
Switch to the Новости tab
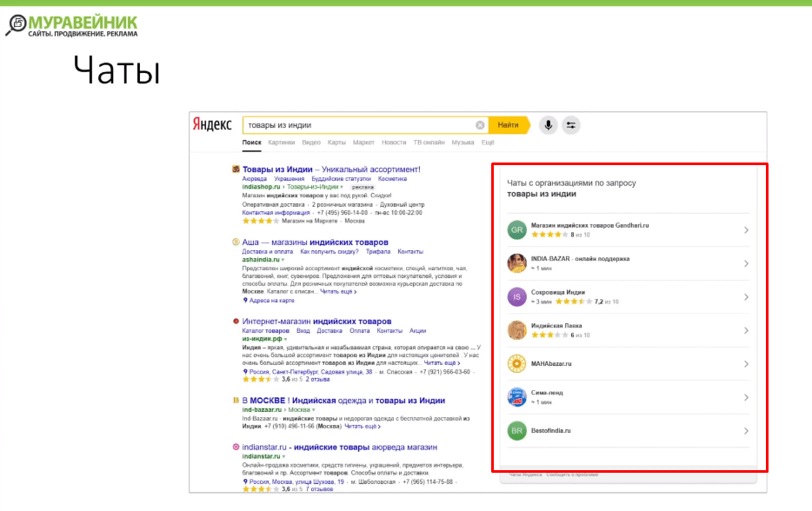click(394, 143)
